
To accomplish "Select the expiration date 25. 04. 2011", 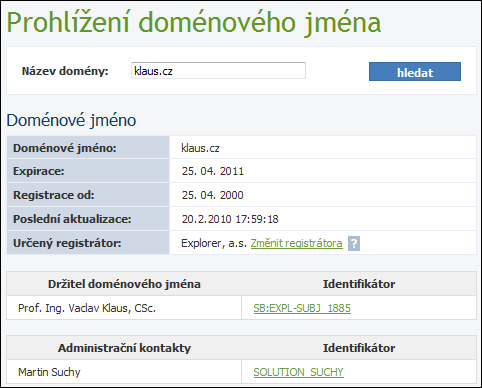I will [x=213, y=171].
